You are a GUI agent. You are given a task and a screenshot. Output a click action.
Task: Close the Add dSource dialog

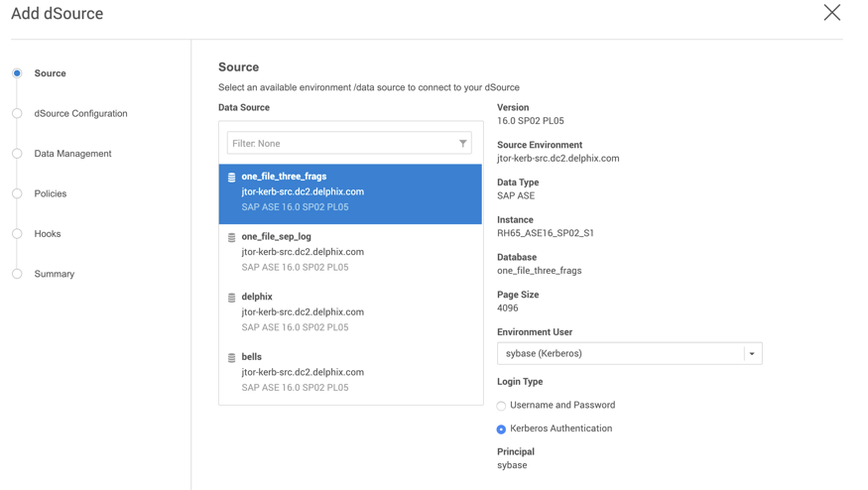[831, 13]
